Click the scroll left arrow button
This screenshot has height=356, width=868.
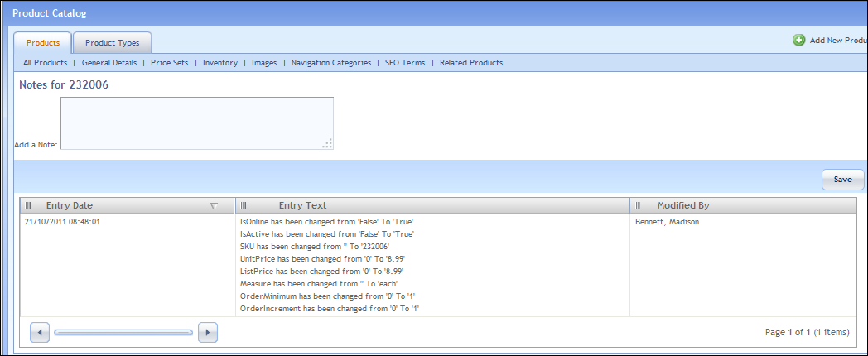(x=40, y=332)
